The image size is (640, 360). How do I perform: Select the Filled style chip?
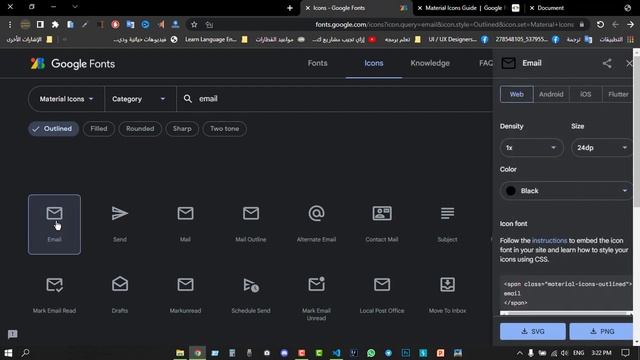click(99, 129)
